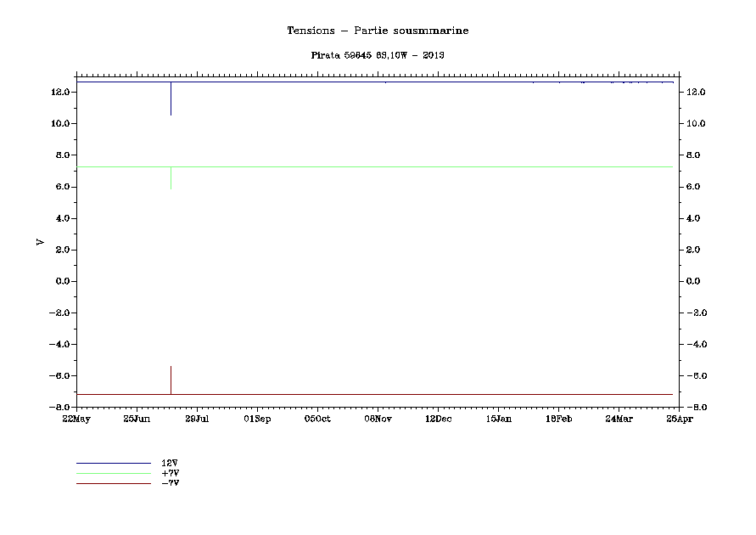Image resolution: width=756 pixels, height=535 pixels.
Task: Click the 10.0 tick label on the right axis
Action: [695, 123]
